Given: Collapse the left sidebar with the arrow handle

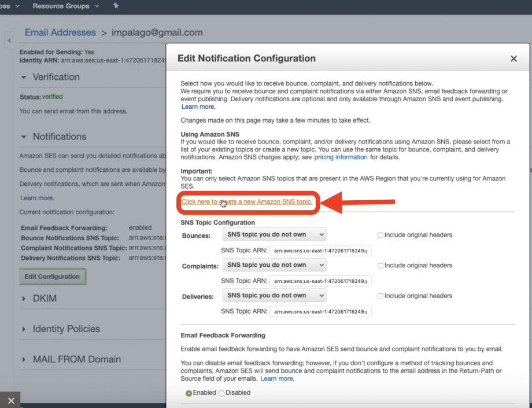Looking at the screenshot, I should 9,41.
